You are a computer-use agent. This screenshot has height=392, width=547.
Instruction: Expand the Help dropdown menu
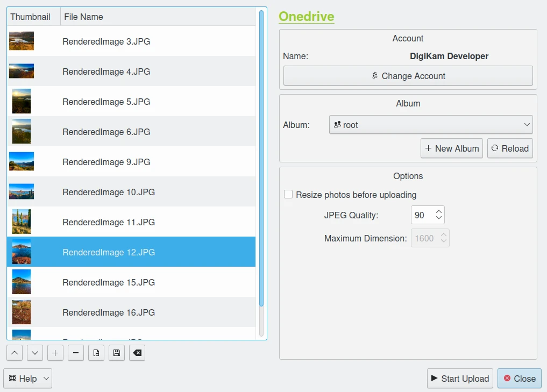(27, 379)
